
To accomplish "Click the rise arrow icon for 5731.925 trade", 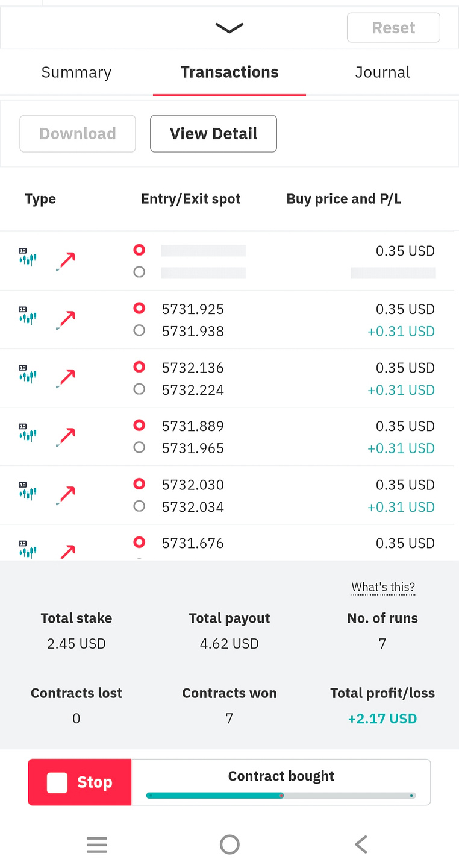I will click(66, 320).
